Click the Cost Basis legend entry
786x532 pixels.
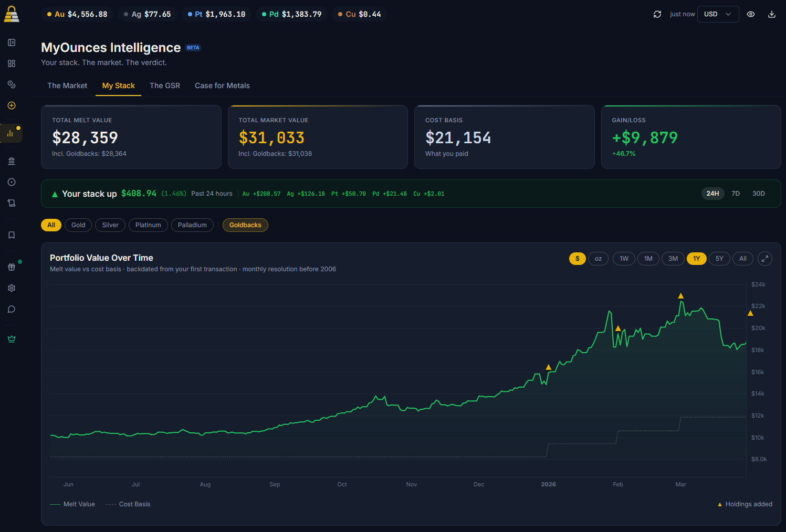tap(128, 504)
